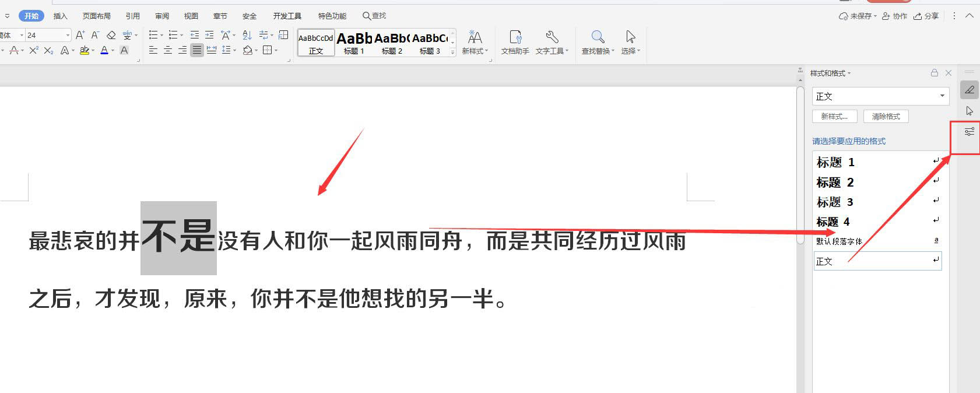
Task: Increase font size with the A+ icon
Action: [x=80, y=35]
